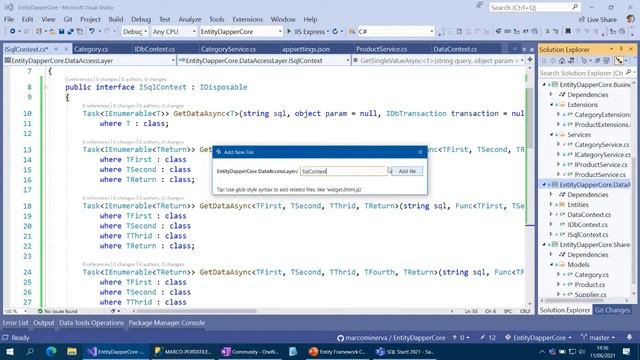Open the Package Manager Console panel
This screenshot has height=360, width=640.
[167, 322]
